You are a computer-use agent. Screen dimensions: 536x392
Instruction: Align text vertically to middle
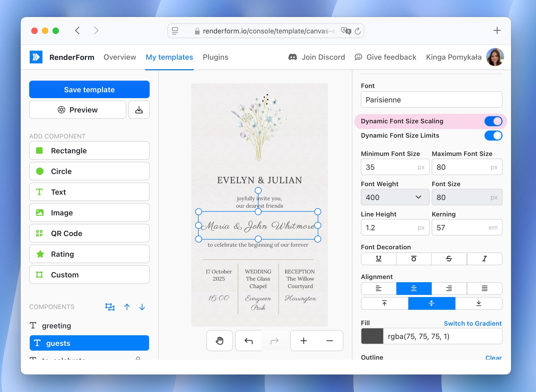tap(432, 303)
